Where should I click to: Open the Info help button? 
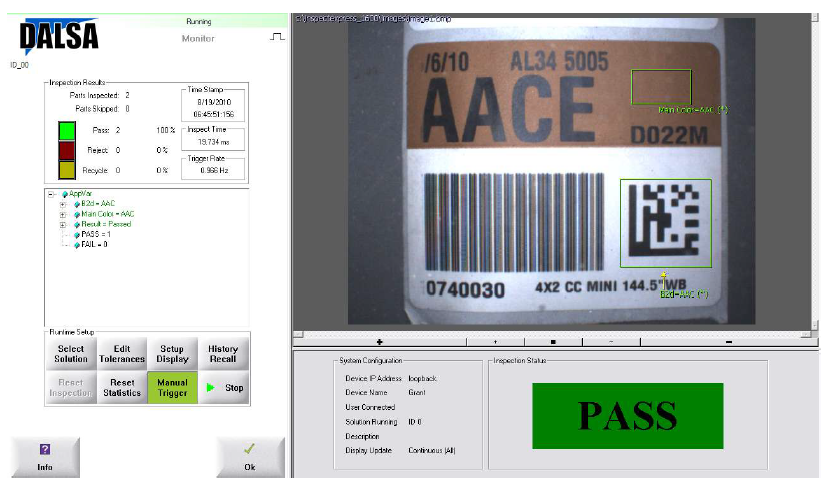coord(45,457)
